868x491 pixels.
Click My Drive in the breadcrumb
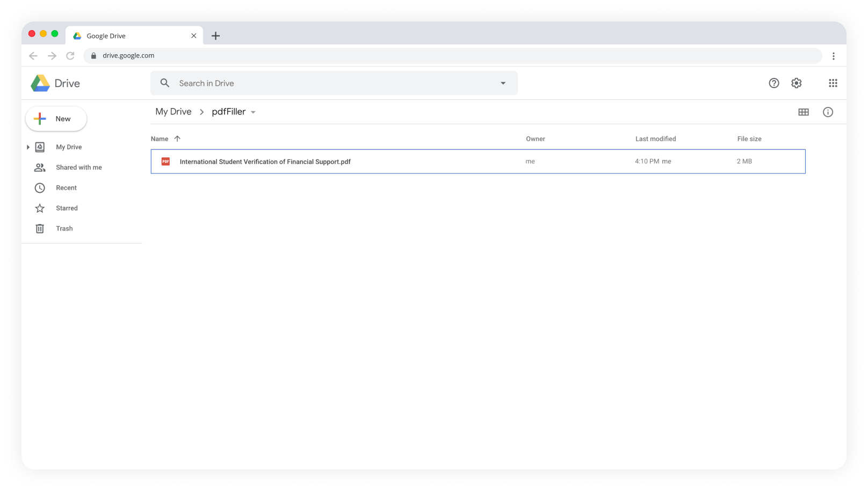pyautogui.click(x=173, y=111)
